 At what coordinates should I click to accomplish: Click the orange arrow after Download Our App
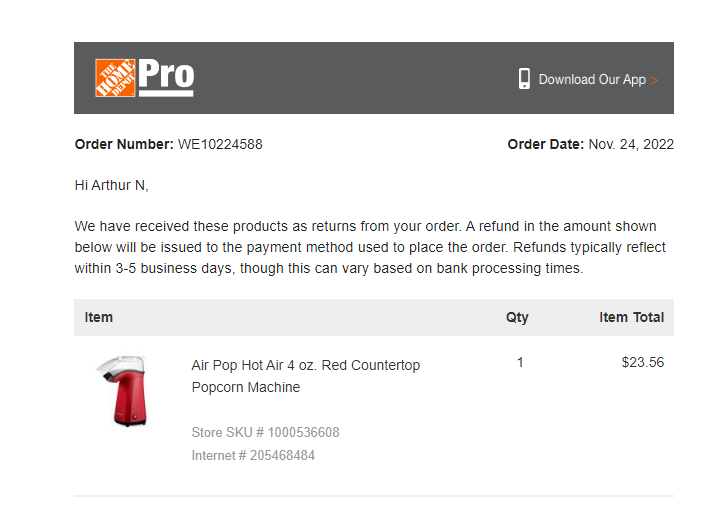[x=654, y=81]
